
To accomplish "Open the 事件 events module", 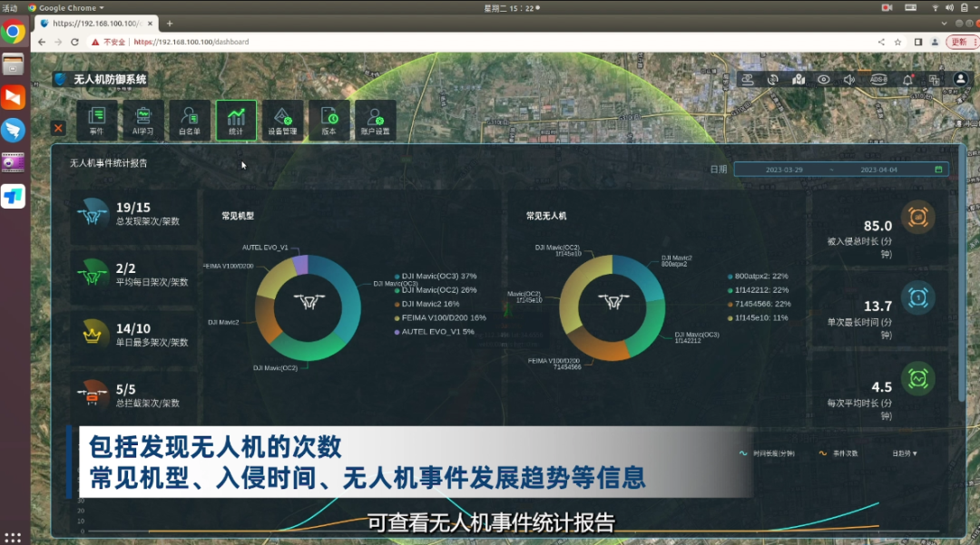I will [96, 120].
